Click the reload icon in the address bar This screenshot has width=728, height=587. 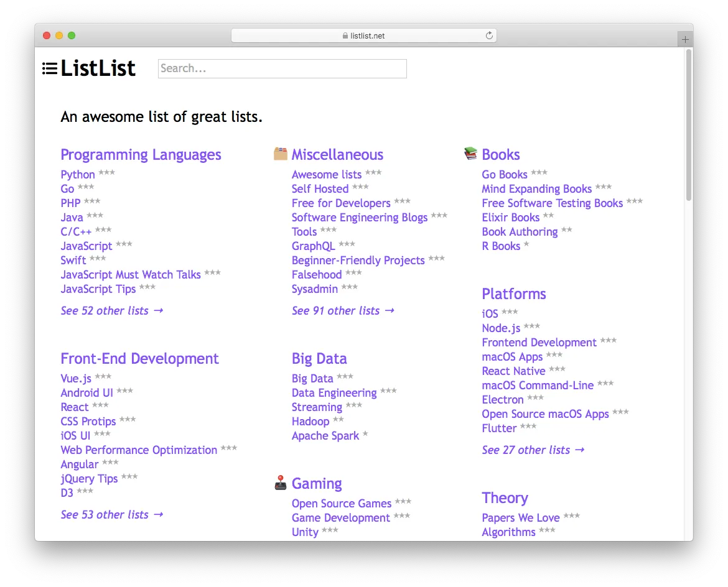(x=489, y=35)
